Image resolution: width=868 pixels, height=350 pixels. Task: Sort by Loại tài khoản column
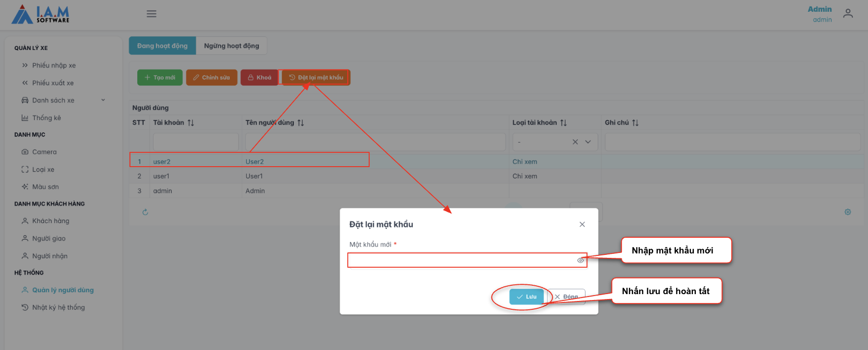coord(563,123)
